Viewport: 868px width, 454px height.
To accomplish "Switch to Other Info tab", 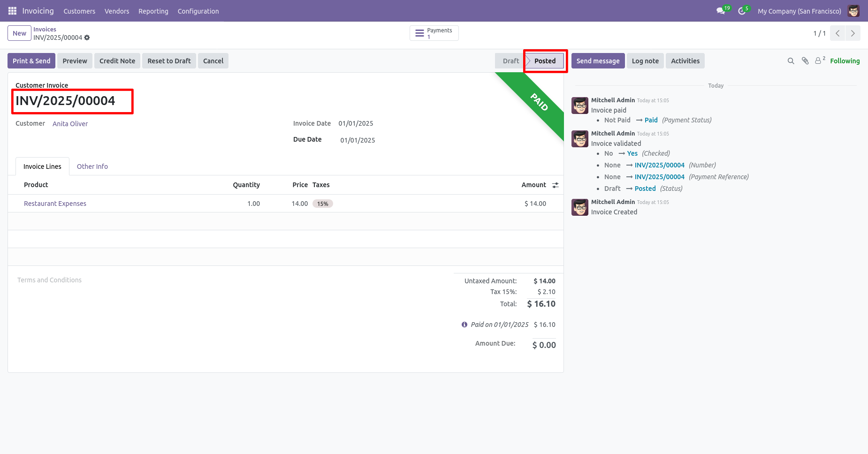I will pos(92,166).
